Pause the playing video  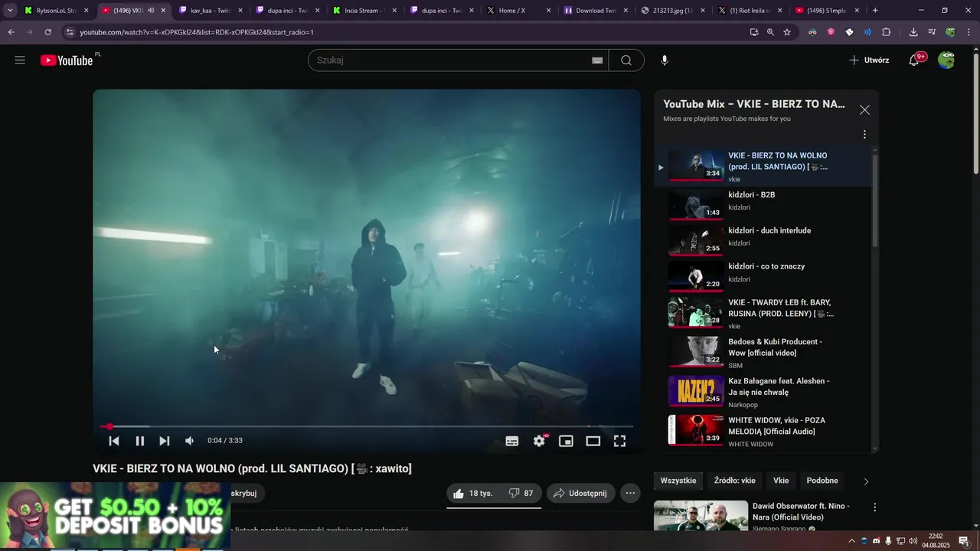click(x=139, y=441)
